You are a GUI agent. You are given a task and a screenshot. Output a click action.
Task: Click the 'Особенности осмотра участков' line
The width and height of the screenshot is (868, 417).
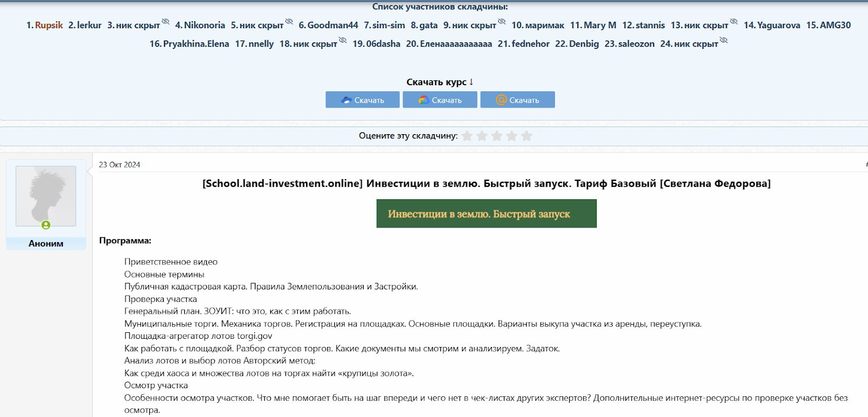click(486, 404)
